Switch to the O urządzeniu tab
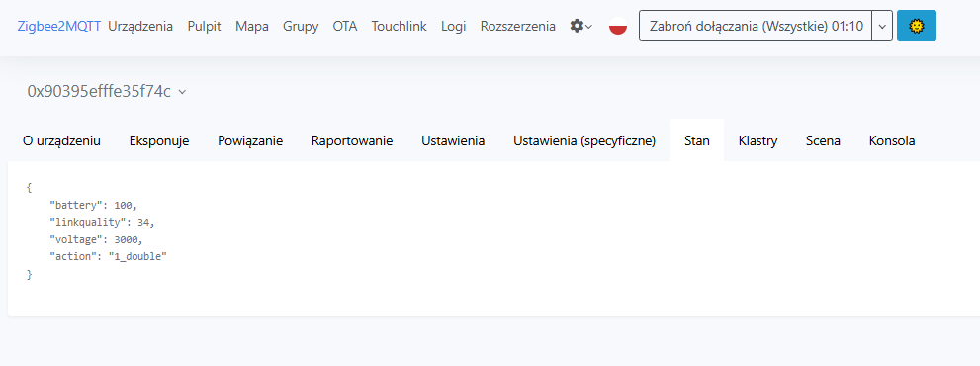Viewport: 980px width, 366px height. (x=61, y=140)
